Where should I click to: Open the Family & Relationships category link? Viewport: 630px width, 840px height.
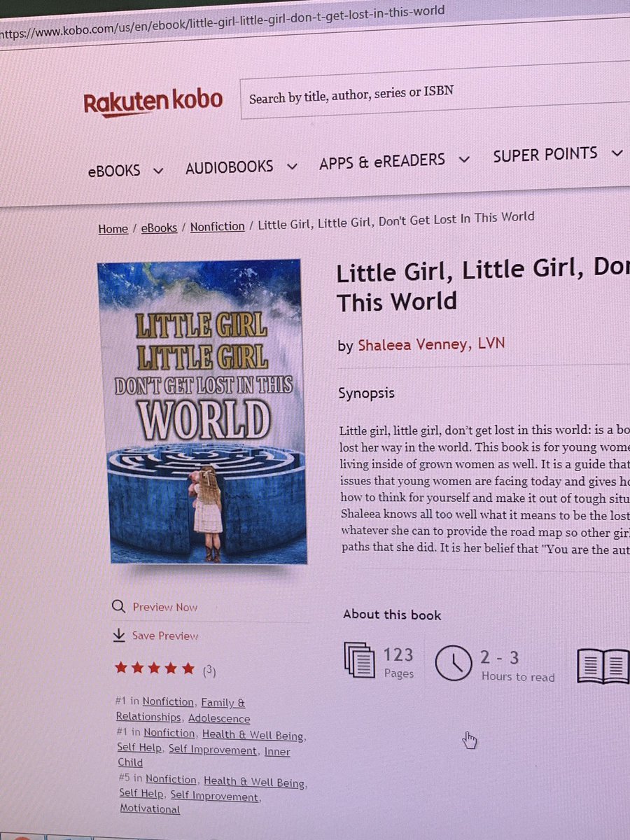tap(181, 709)
